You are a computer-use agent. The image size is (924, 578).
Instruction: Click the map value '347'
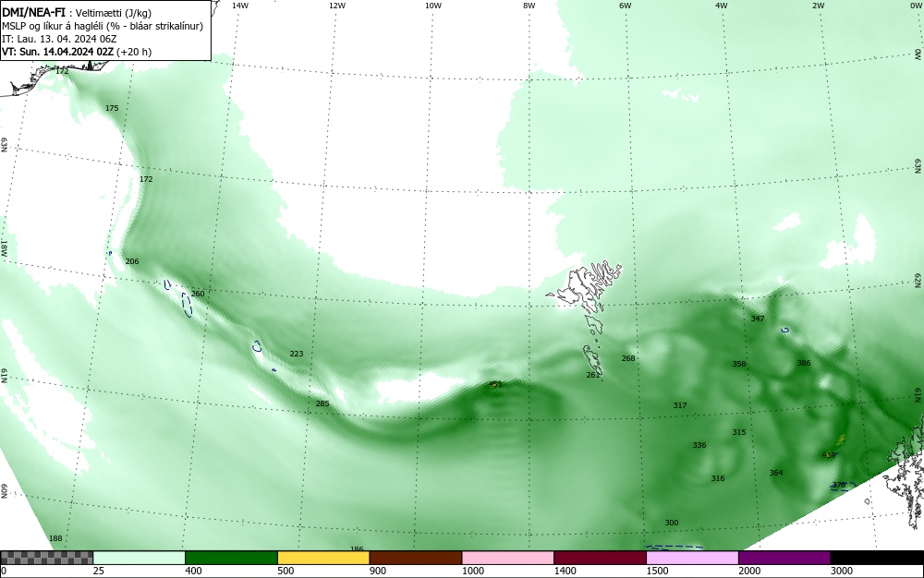tap(758, 319)
